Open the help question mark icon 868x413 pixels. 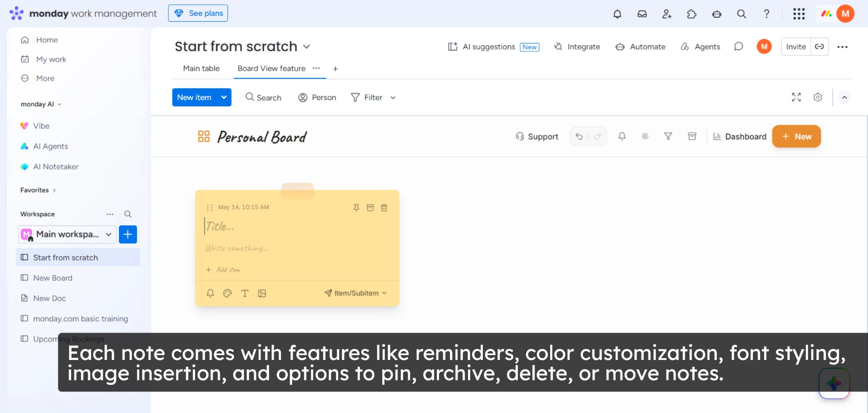[x=767, y=14]
